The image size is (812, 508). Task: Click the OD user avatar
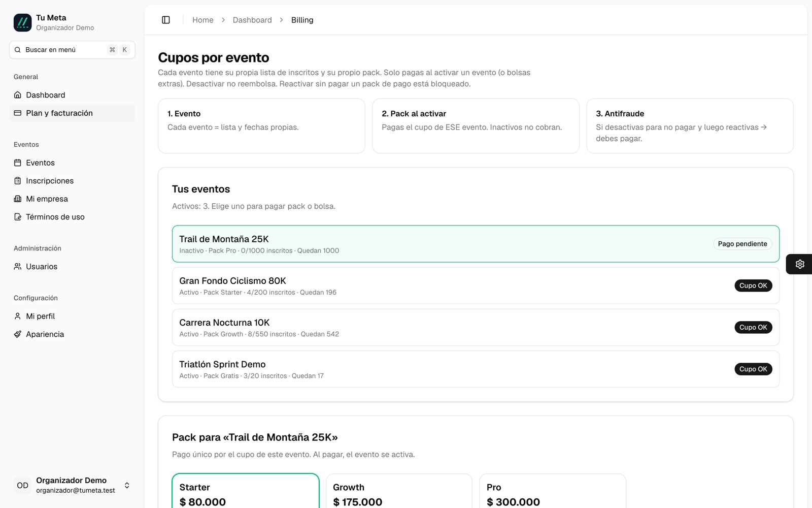point(22,485)
